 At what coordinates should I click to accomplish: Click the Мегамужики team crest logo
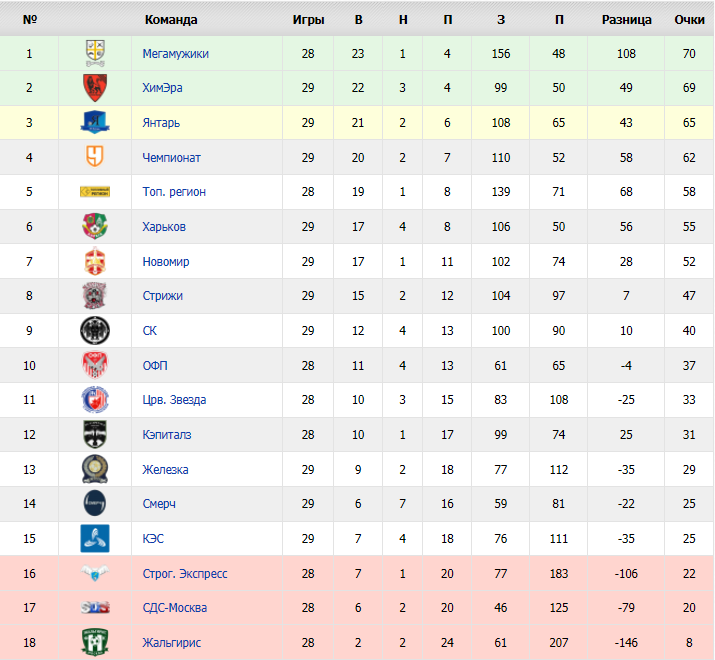click(95, 53)
